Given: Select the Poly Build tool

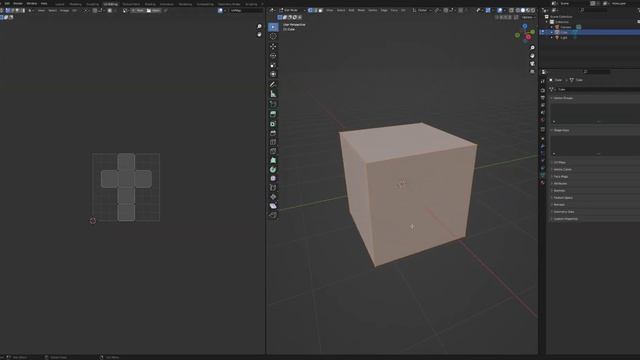Looking at the screenshot, I should click(273, 160).
